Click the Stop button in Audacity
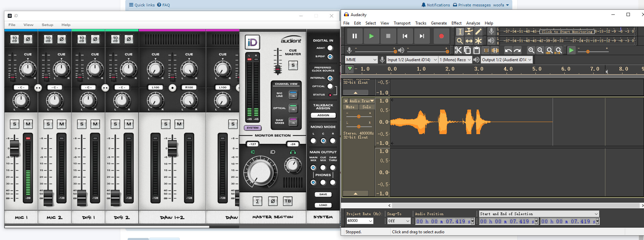This screenshot has height=240, width=644. point(388,36)
